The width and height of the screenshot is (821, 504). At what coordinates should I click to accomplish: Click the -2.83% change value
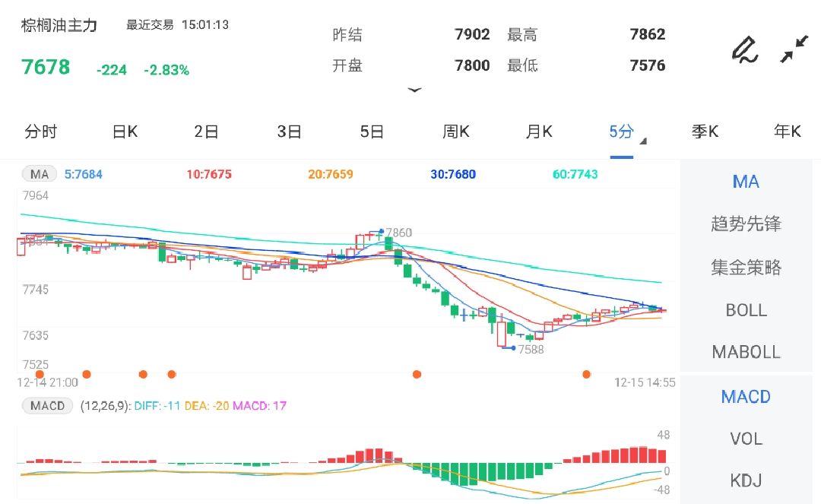166,70
